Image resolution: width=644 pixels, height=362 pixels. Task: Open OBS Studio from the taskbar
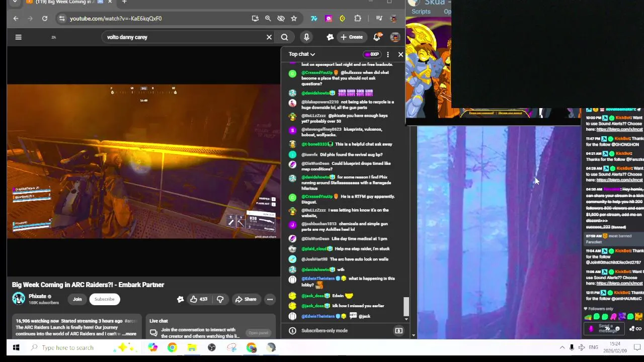[x=212, y=347]
